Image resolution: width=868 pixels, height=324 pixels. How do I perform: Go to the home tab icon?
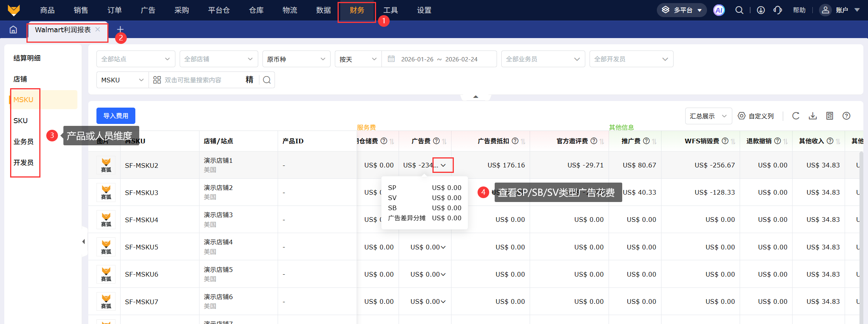[13, 30]
